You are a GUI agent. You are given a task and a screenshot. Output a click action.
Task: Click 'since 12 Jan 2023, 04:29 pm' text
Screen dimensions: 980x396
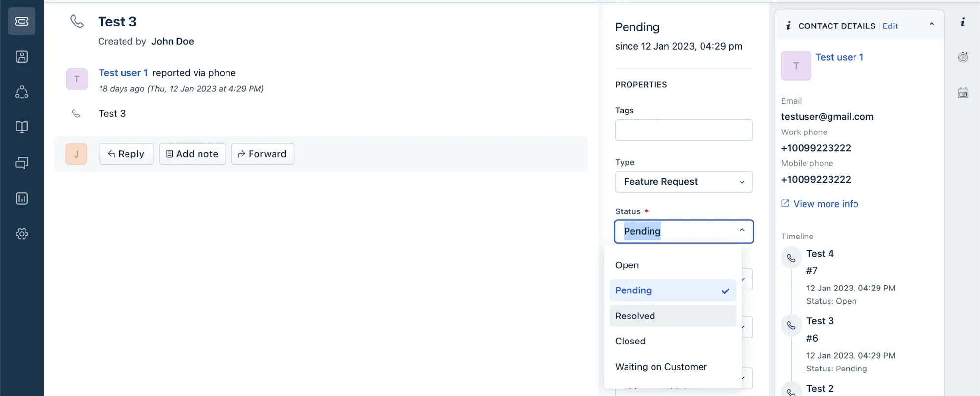pyautogui.click(x=679, y=46)
